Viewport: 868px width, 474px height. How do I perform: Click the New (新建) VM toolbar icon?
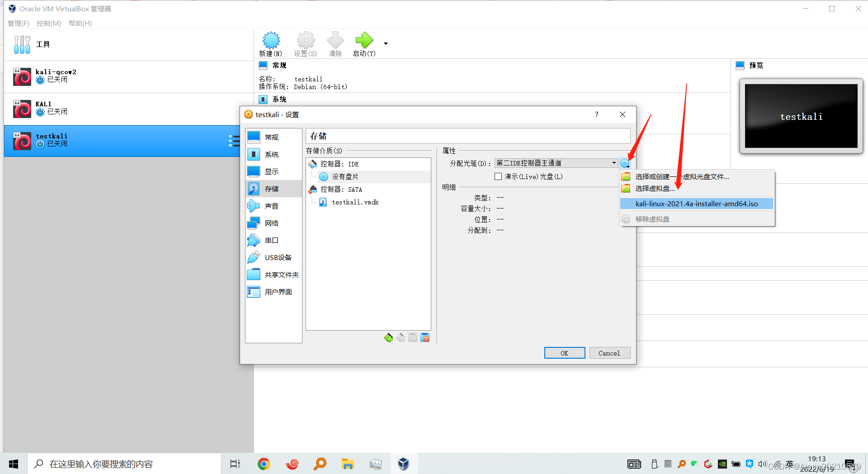coord(271,44)
